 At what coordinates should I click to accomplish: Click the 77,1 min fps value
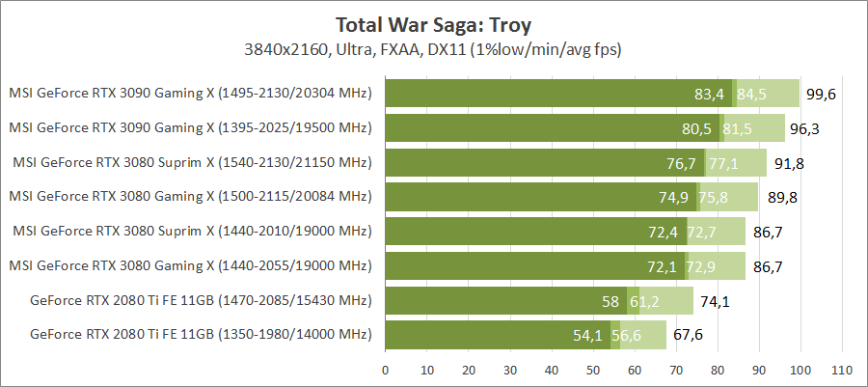pyautogui.click(x=723, y=163)
